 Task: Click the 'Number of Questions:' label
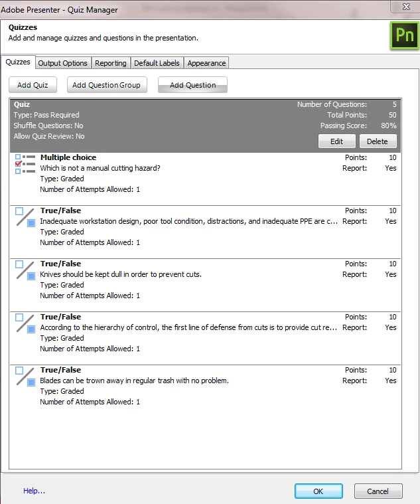pyautogui.click(x=332, y=104)
